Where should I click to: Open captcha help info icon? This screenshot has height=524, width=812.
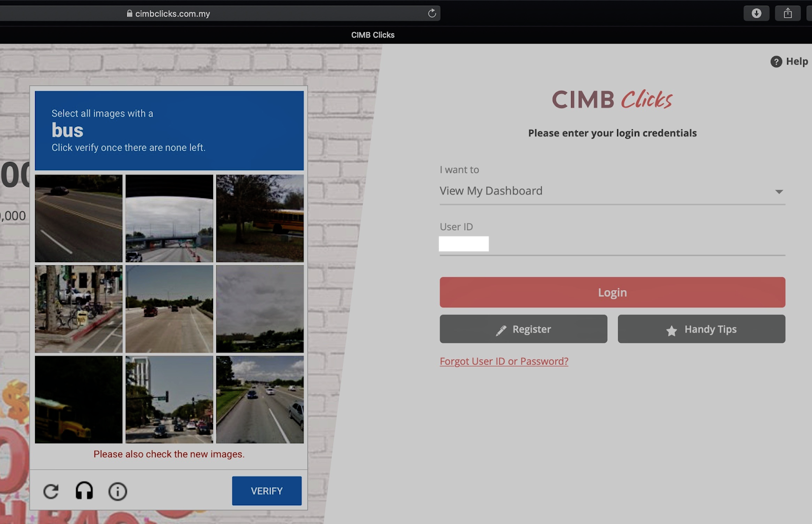click(x=118, y=491)
